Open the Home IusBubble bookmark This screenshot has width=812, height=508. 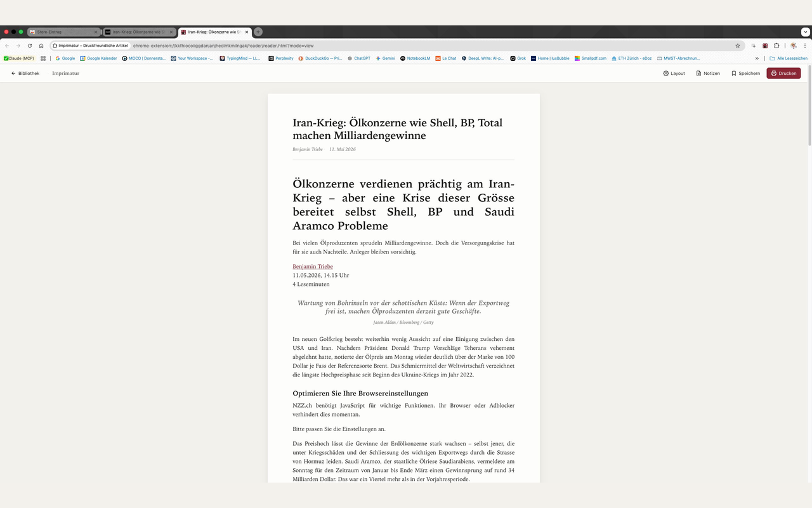point(550,58)
